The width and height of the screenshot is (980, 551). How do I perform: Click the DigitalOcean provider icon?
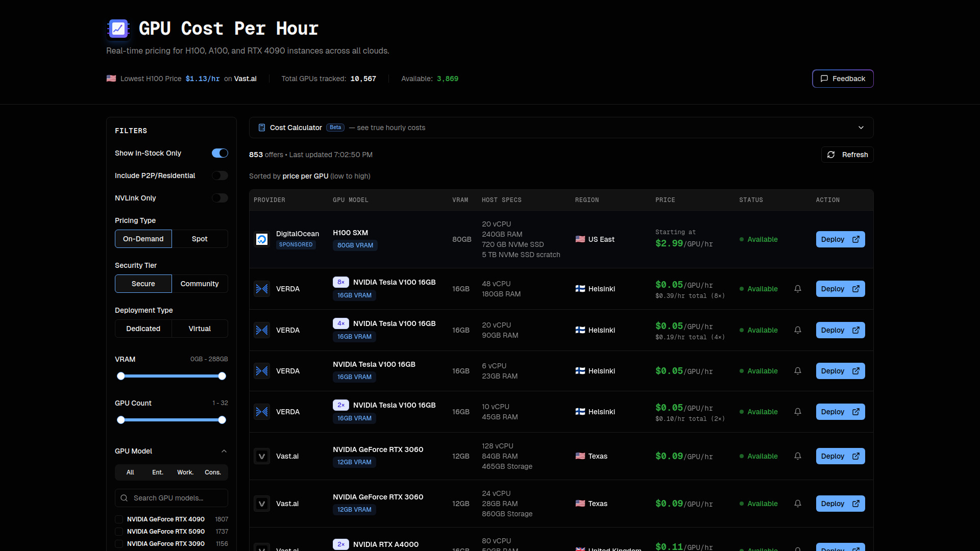click(261, 239)
